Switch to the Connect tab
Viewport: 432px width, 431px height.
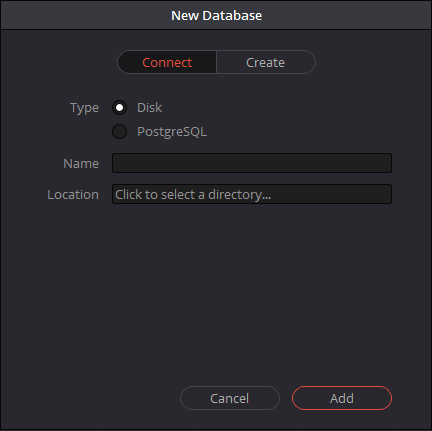click(167, 62)
